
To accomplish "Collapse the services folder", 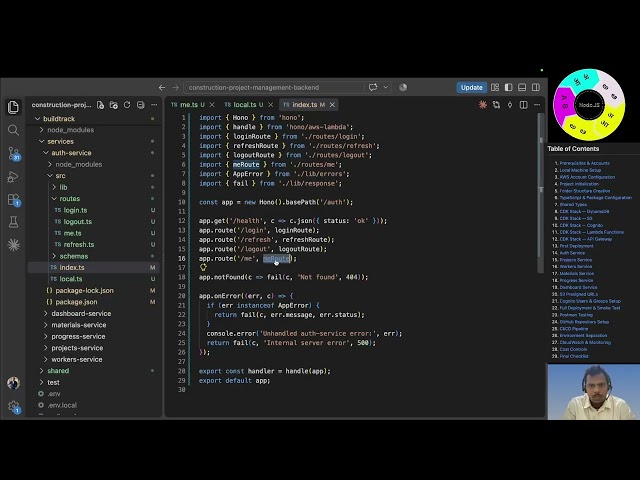I will point(42,141).
